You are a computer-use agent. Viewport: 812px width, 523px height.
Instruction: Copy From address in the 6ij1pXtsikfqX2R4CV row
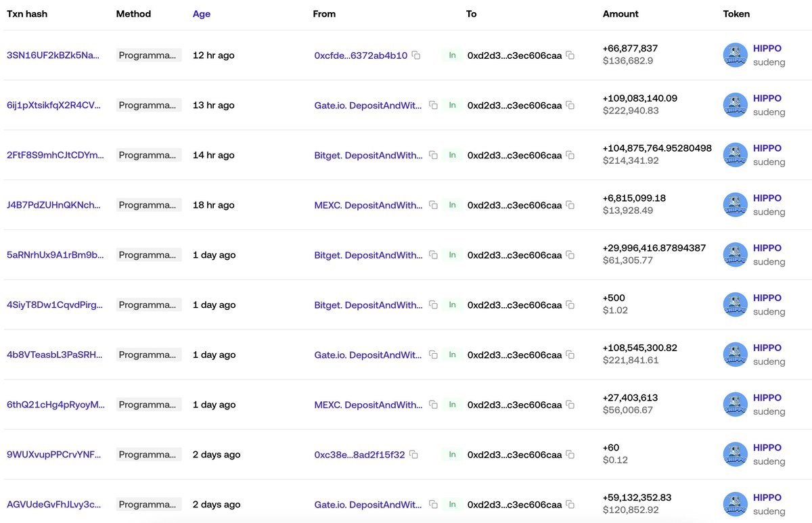click(433, 106)
